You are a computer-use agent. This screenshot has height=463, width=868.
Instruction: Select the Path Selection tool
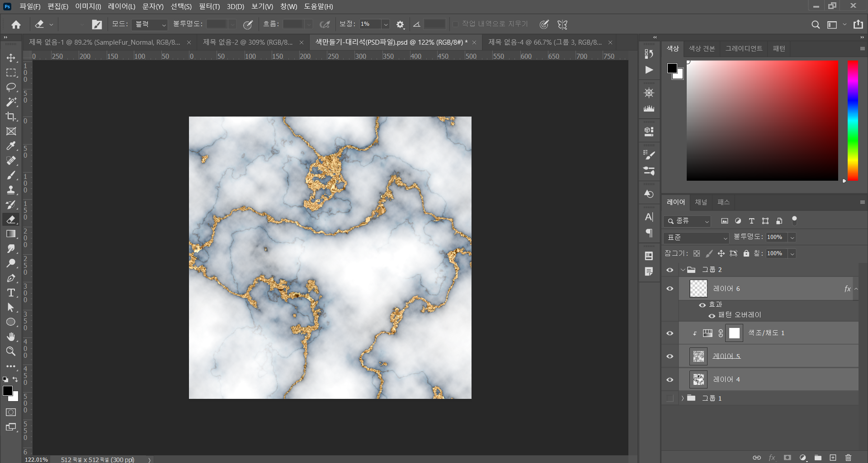pyautogui.click(x=11, y=308)
